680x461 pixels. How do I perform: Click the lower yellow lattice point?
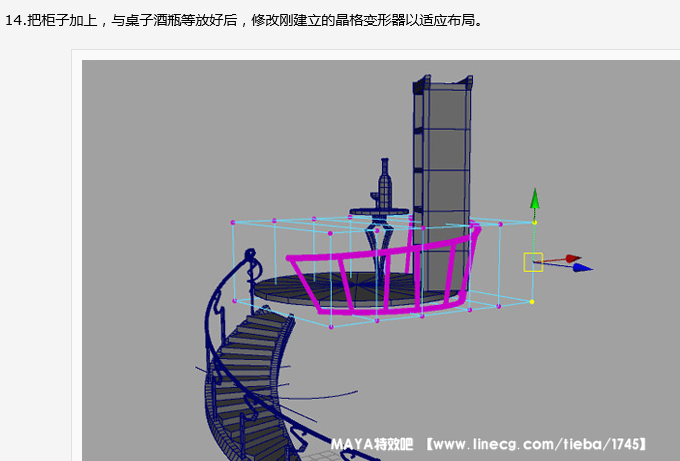point(532,301)
